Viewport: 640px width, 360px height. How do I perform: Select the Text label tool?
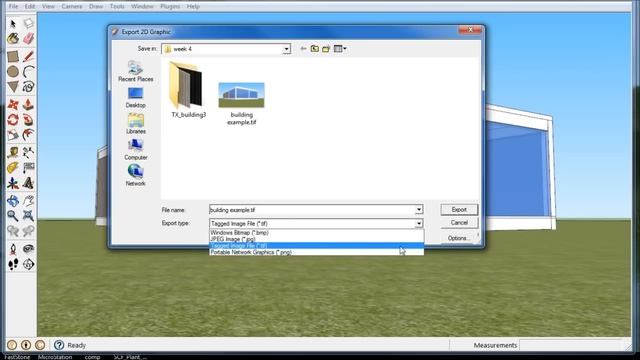(x=28, y=168)
